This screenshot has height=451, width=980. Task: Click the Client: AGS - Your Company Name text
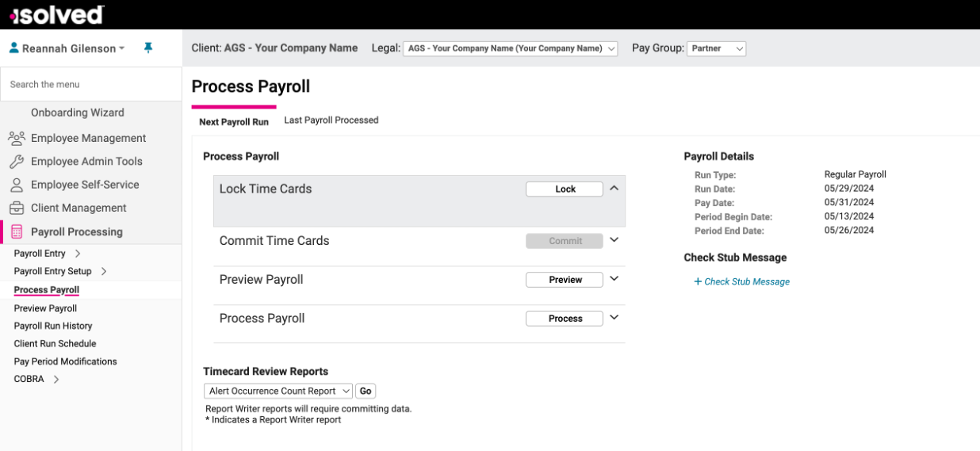(x=274, y=48)
